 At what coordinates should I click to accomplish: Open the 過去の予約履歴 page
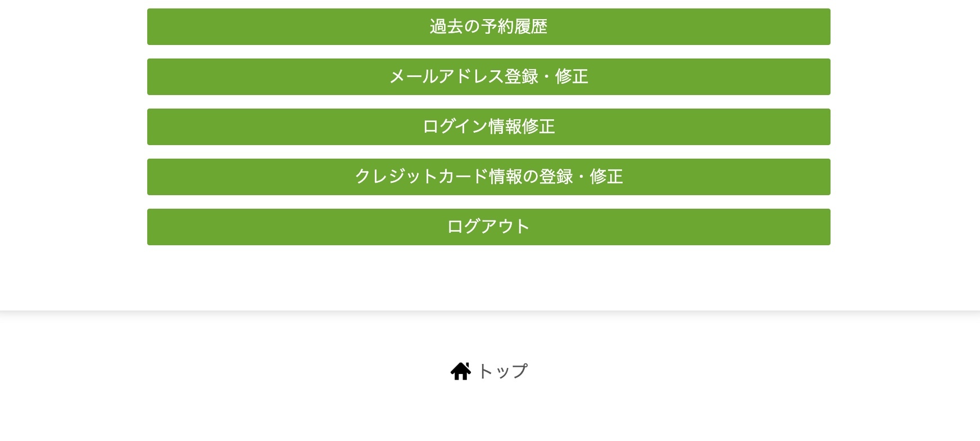[x=488, y=26]
